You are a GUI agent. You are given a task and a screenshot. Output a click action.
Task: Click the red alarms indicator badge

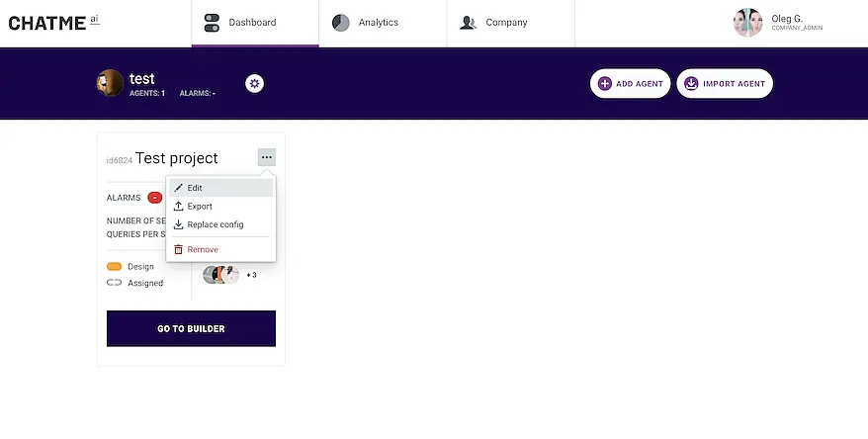tap(155, 198)
